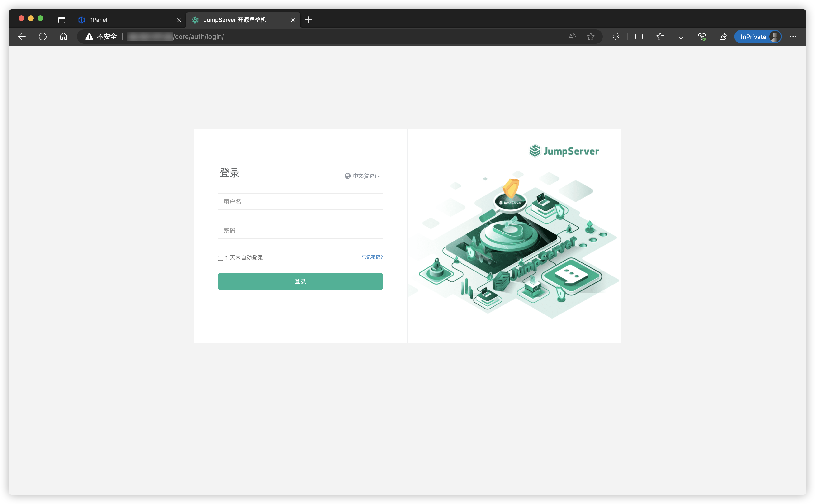Click the green 登录 button
This screenshot has height=504, width=815.
[300, 281]
